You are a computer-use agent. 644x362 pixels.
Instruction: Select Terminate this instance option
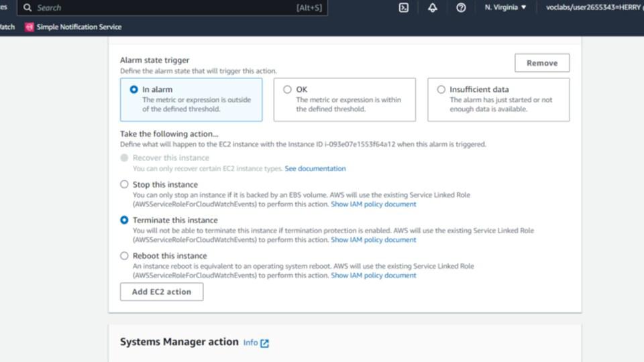pos(124,220)
